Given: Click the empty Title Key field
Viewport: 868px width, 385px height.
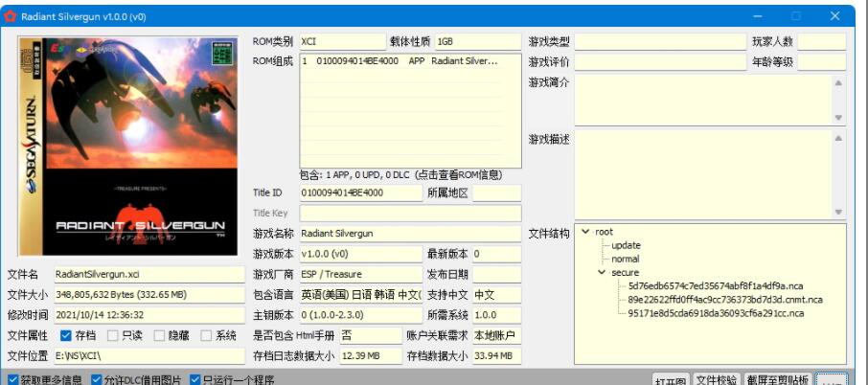Looking at the screenshot, I should [x=410, y=214].
